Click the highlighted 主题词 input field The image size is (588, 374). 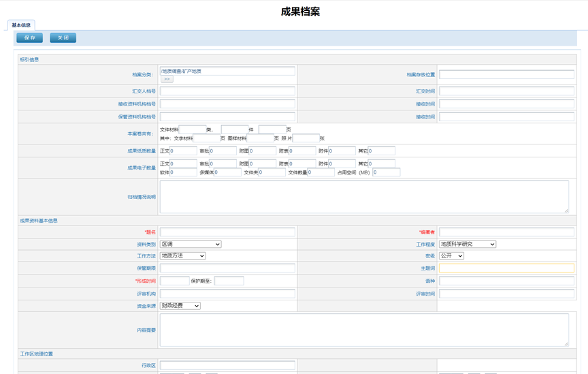[506, 268]
